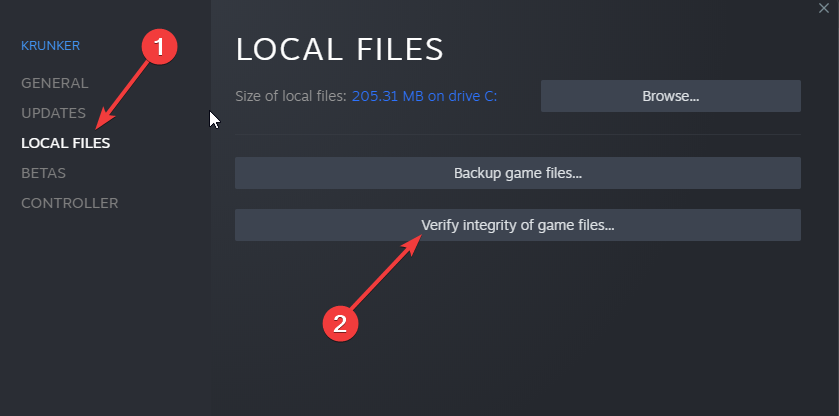This screenshot has height=416, width=839.
Task: Go to the BETAS tab
Action: (x=43, y=173)
